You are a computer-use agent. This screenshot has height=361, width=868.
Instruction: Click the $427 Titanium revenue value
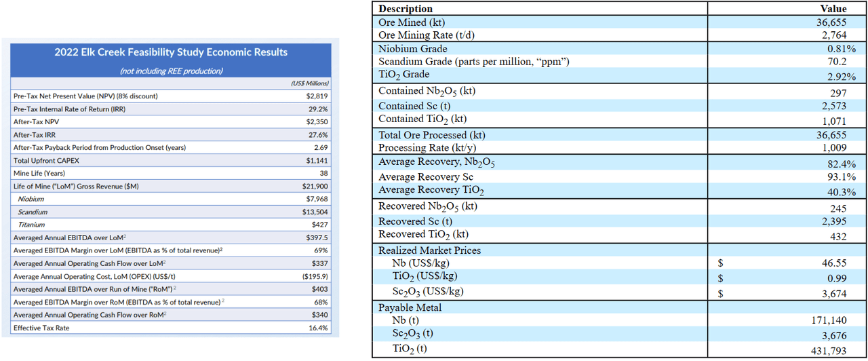[x=320, y=225]
